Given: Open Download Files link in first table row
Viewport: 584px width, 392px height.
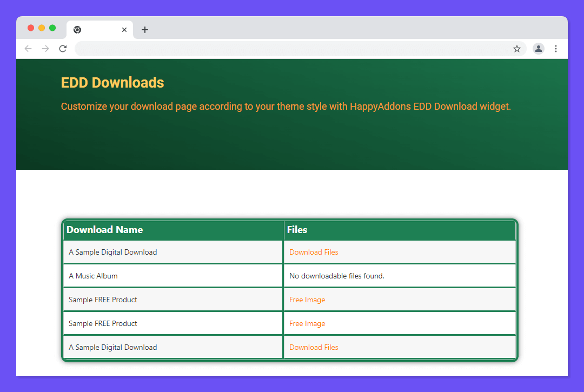Looking at the screenshot, I should [x=314, y=252].
